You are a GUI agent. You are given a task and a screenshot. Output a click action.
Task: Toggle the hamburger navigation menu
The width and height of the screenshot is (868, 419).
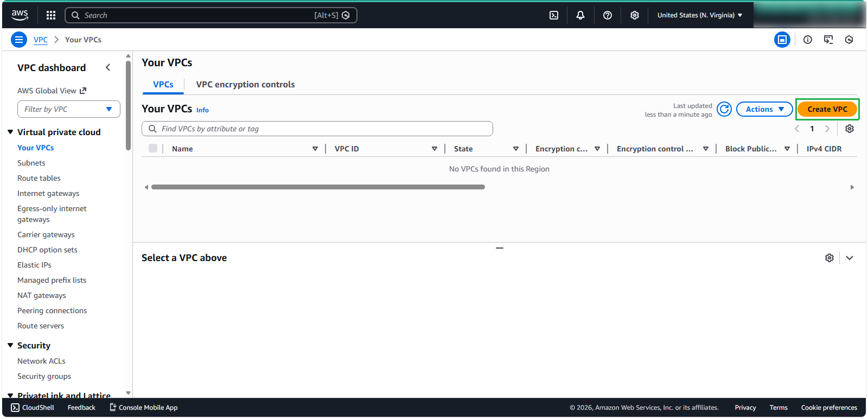pyautogui.click(x=19, y=40)
